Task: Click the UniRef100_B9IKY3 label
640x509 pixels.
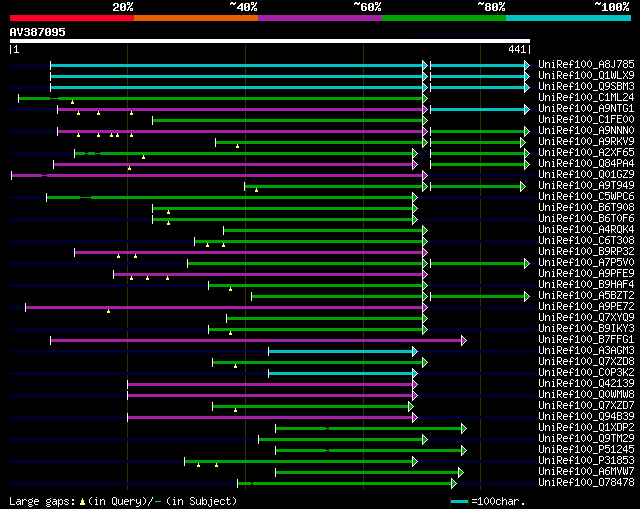Action: (x=586, y=329)
